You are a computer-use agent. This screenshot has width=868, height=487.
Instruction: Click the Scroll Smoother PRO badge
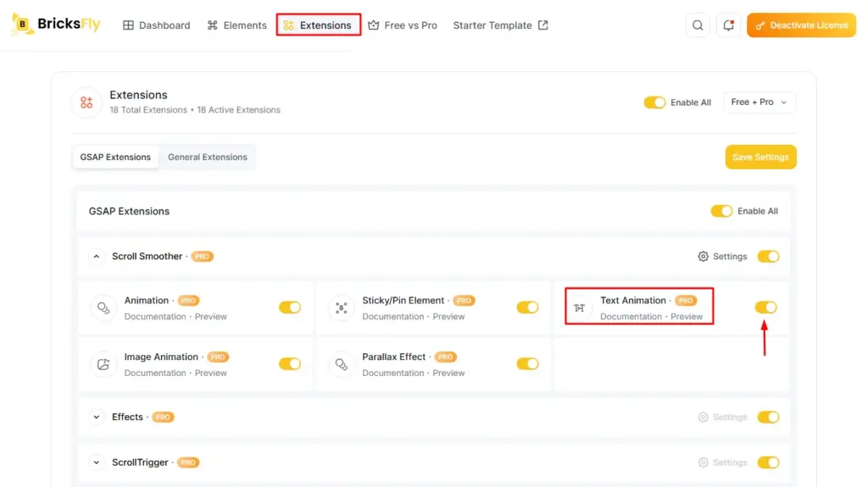[x=202, y=257]
